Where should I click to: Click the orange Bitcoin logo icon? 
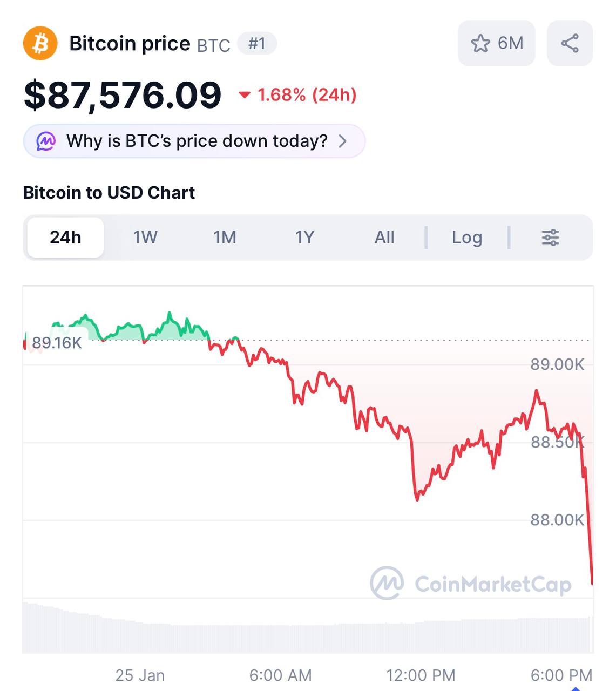[40, 43]
